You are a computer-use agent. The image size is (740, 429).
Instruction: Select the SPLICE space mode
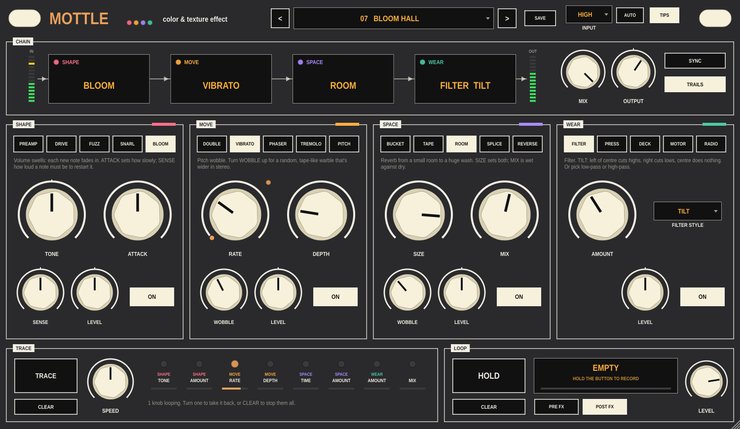coord(495,144)
